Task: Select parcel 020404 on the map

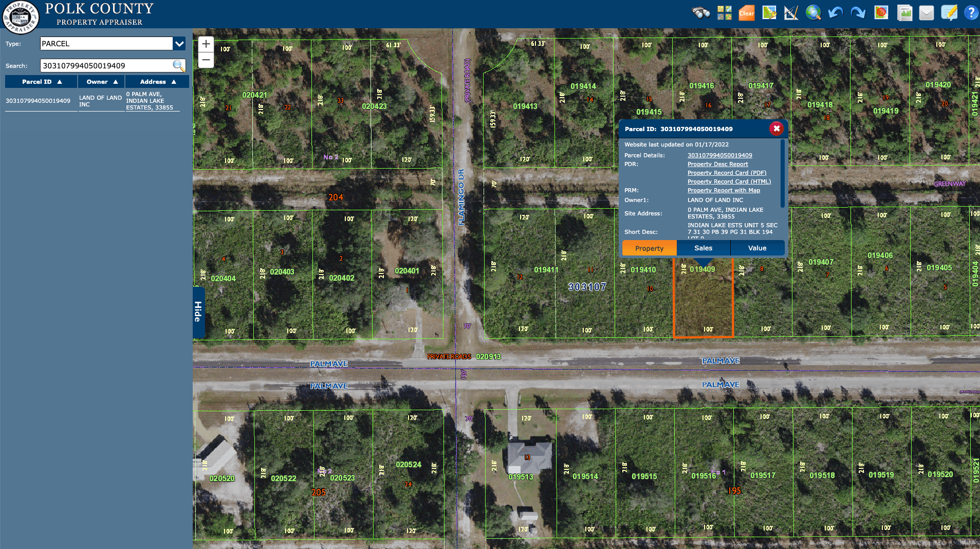Action: point(223,279)
